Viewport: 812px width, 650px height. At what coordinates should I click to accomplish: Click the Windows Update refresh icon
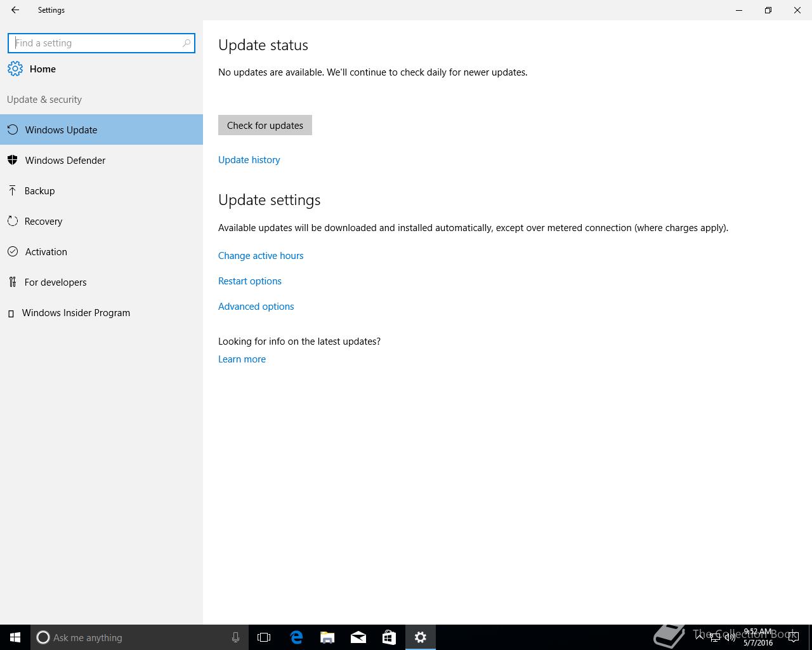pos(12,129)
